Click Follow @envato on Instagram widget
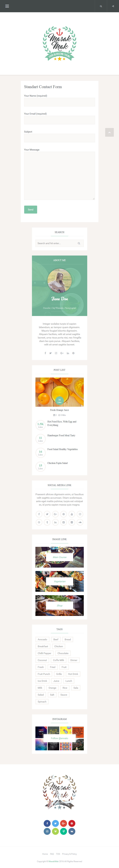This screenshot has height=868, width=119. 59,738
